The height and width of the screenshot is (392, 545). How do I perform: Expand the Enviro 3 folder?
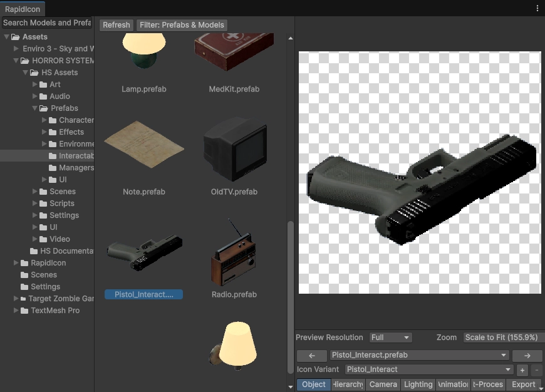(x=16, y=48)
